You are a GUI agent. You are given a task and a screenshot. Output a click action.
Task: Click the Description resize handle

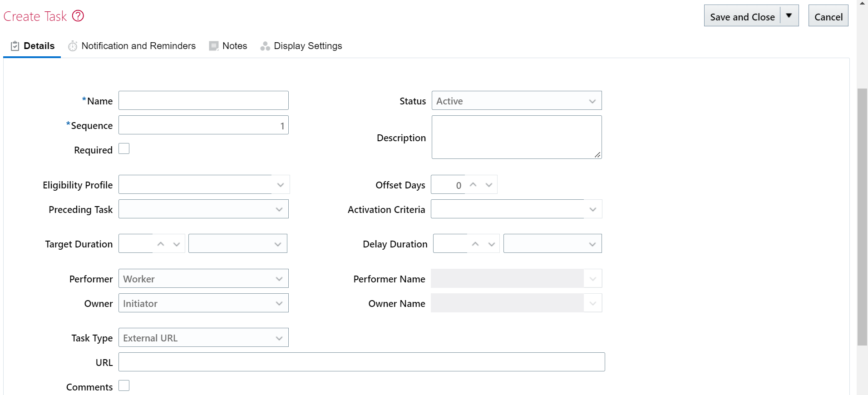click(x=597, y=155)
